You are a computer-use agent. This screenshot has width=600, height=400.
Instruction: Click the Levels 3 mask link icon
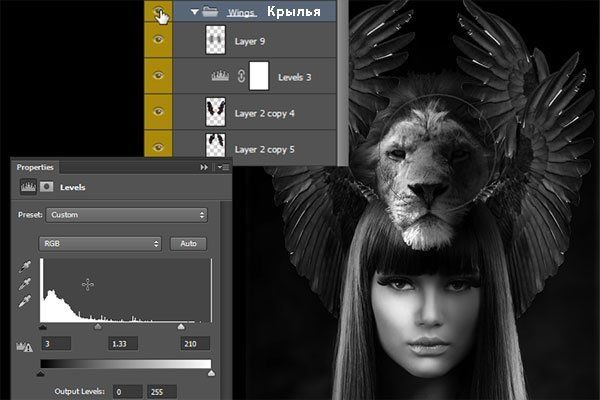(241, 76)
